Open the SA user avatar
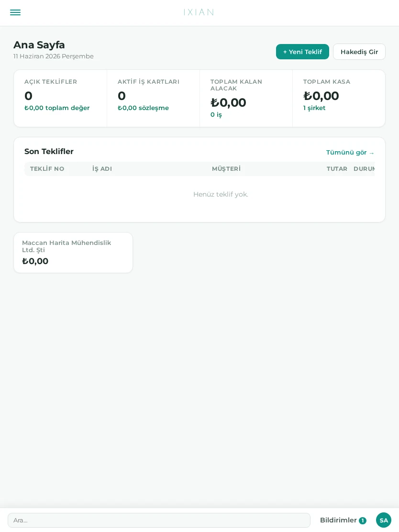This screenshot has height=532, width=399. click(x=383, y=520)
